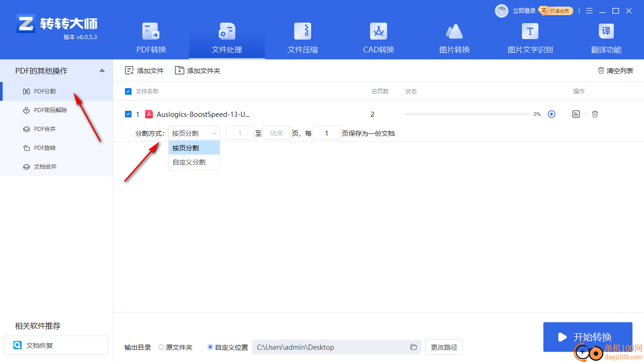644x362 pixels.
Task: Open the 文档恢复 recommended software
Action: click(x=56, y=345)
